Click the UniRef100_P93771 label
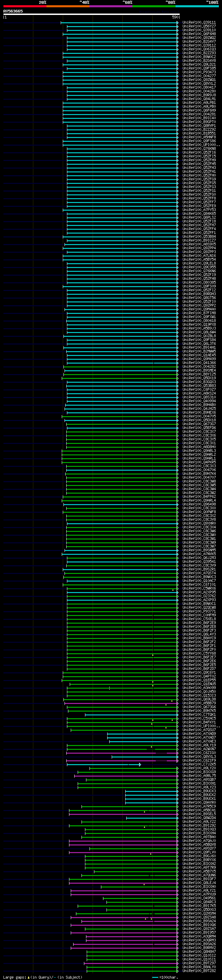 click(x=199, y=612)
